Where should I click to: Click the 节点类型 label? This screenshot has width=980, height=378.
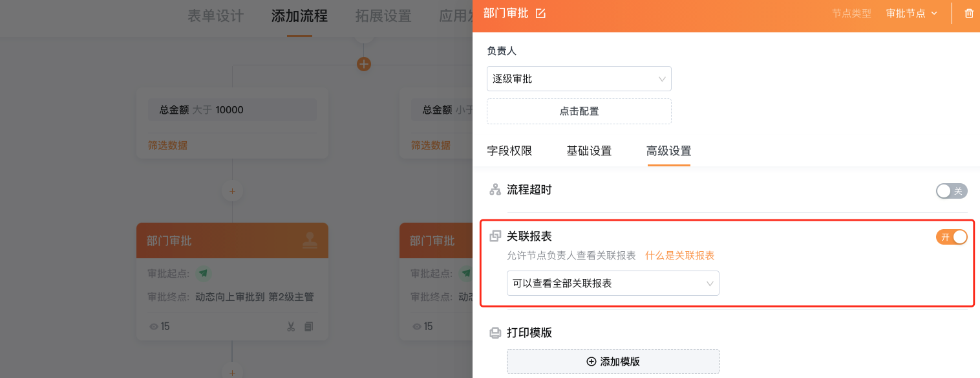point(852,14)
